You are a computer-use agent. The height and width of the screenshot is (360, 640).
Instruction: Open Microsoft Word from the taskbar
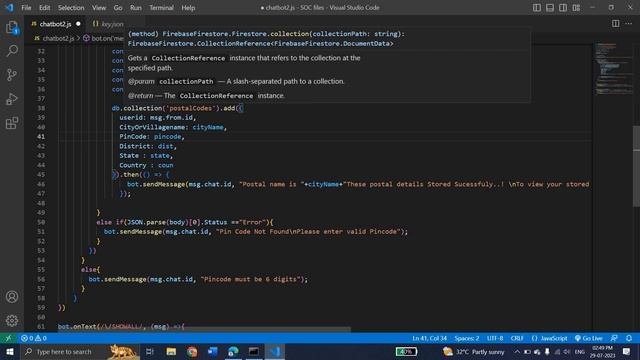(213, 351)
